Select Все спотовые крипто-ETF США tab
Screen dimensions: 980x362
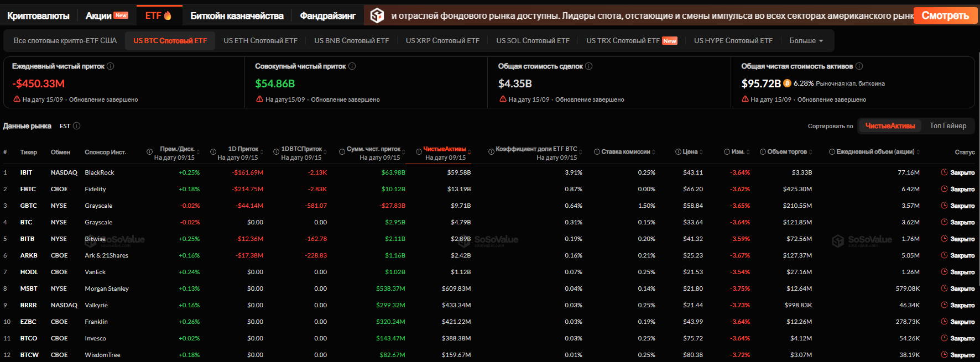(x=65, y=41)
